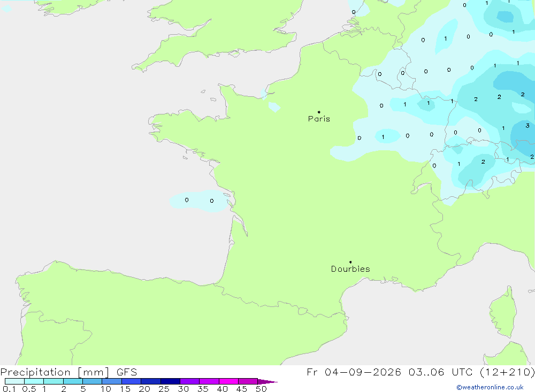Image resolution: width=535 pixels, height=392 pixels.
Task: Select the purple 30 mm legend swatch
Action: (189, 381)
